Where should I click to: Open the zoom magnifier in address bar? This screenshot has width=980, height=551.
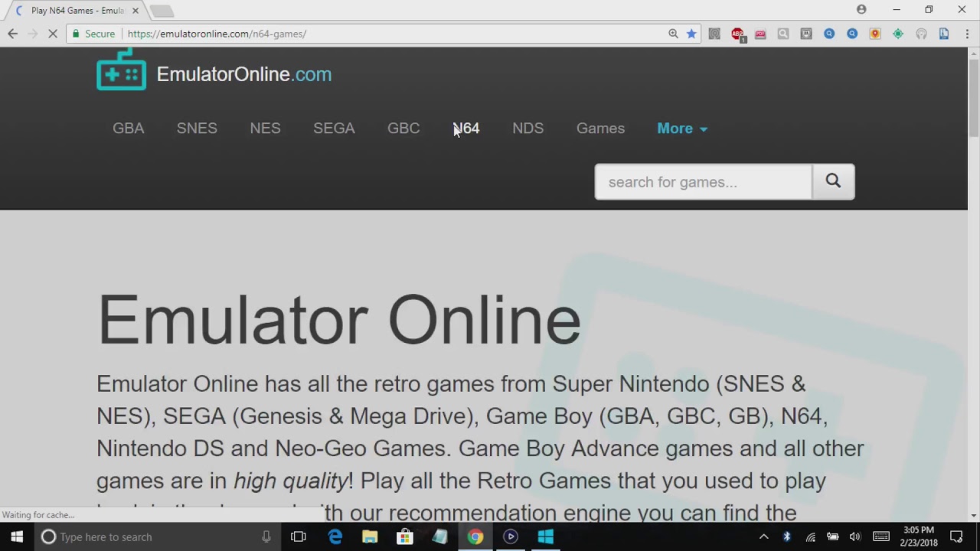[x=673, y=34]
